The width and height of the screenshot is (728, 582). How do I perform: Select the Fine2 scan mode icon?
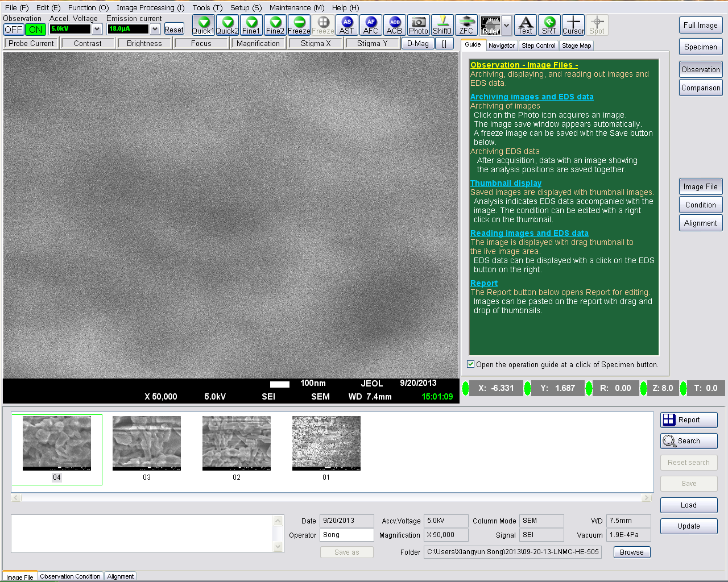(275, 25)
